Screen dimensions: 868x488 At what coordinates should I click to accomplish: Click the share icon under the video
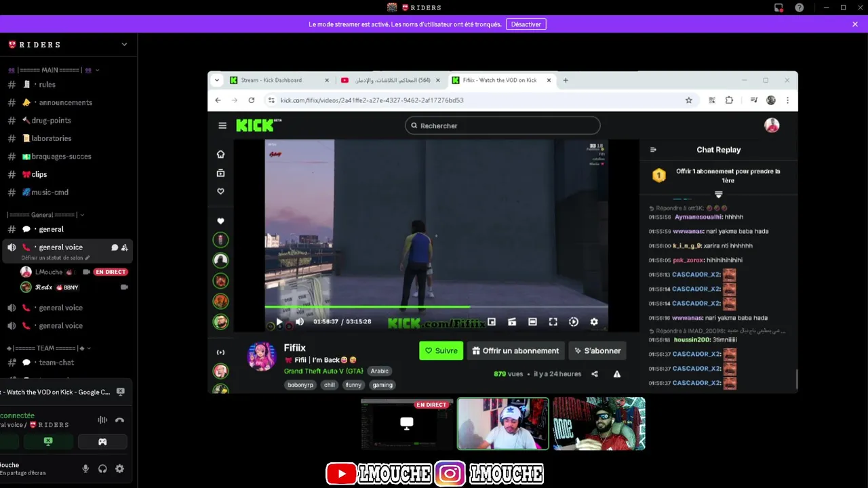click(595, 373)
